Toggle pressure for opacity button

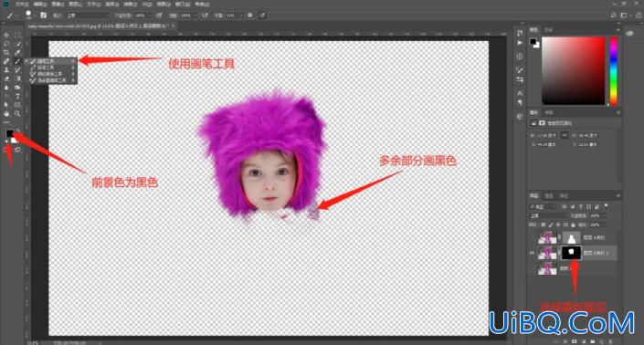pyautogui.click(x=159, y=16)
